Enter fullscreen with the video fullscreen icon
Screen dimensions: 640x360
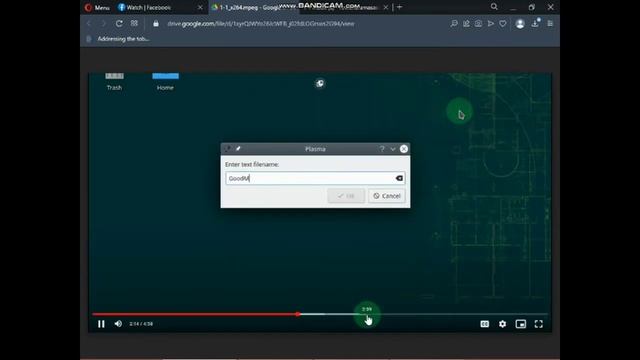point(539,324)
